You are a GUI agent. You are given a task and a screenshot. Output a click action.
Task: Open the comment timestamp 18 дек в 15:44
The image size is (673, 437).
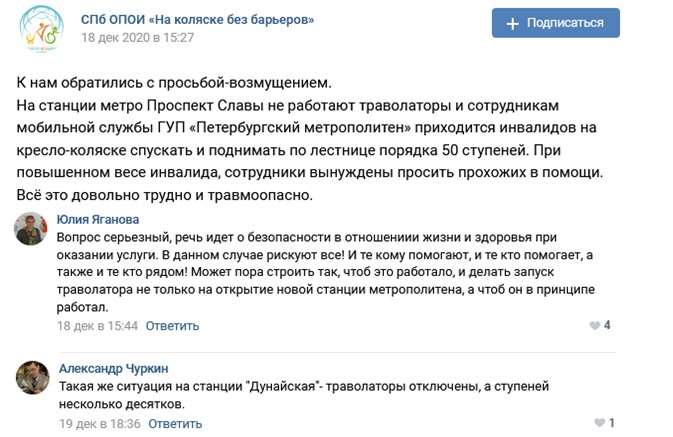pyautogui.click(x=97, y=326)
